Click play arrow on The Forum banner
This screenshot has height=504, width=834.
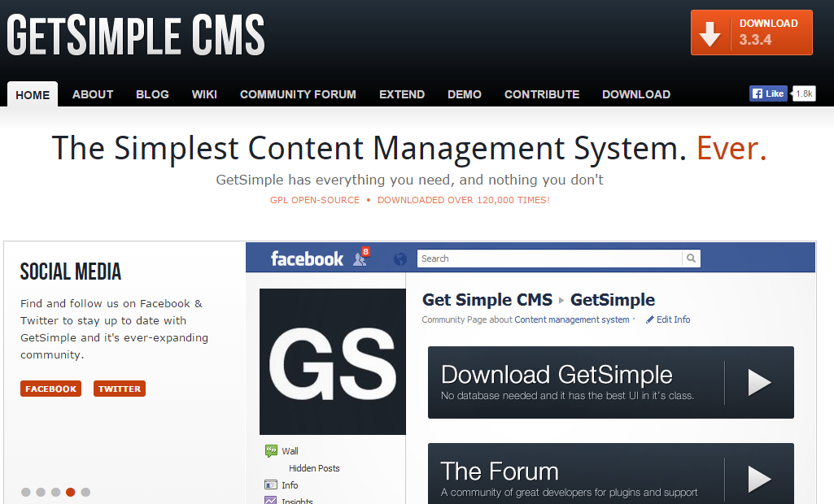coord(759,479)
